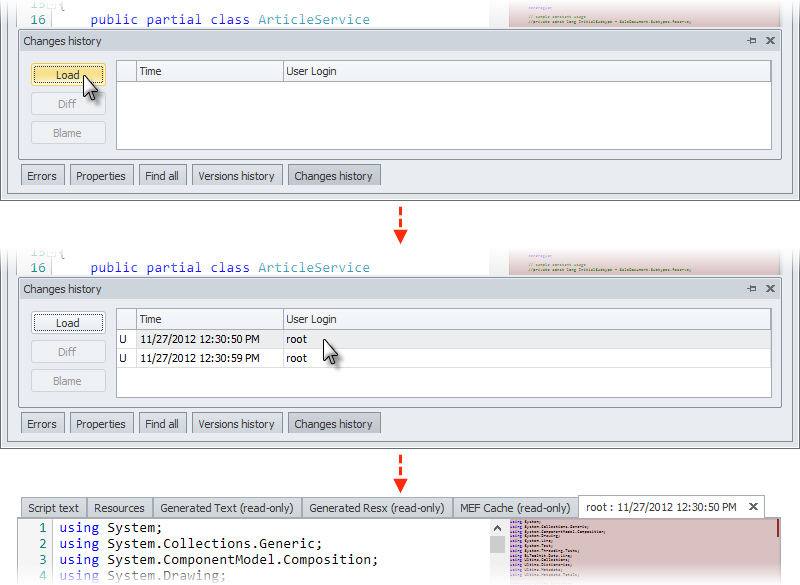Screen dimensions: 800x585
Task: Toggle the auto-hide pin of the empty Changes history panel
Action: tap(752, 41)
